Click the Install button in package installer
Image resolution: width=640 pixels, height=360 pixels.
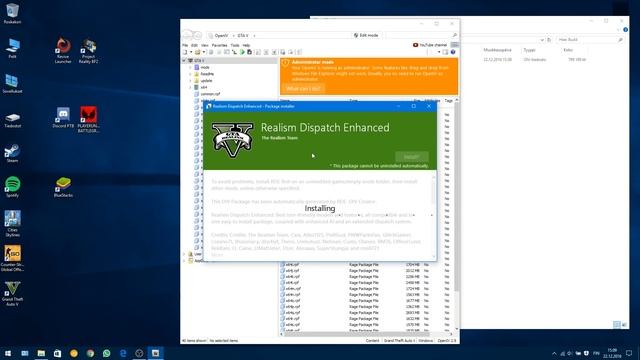tap(411, 157)
